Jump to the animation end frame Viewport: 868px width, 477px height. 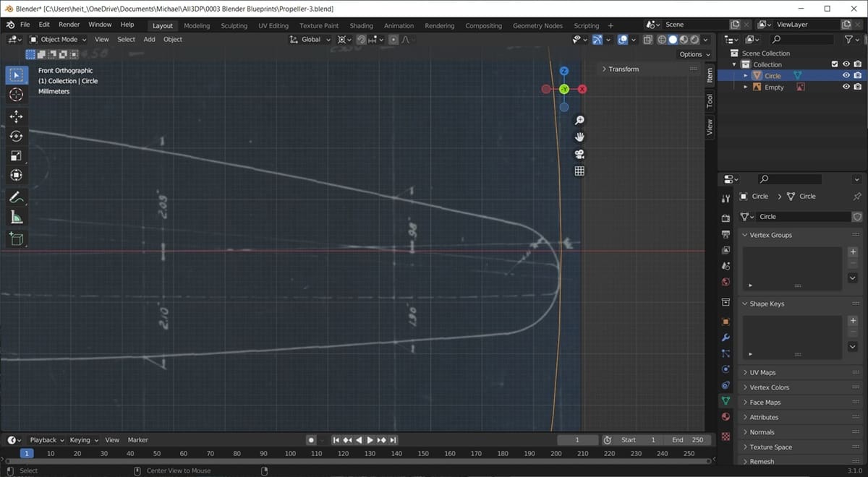(x=393, y=440)
